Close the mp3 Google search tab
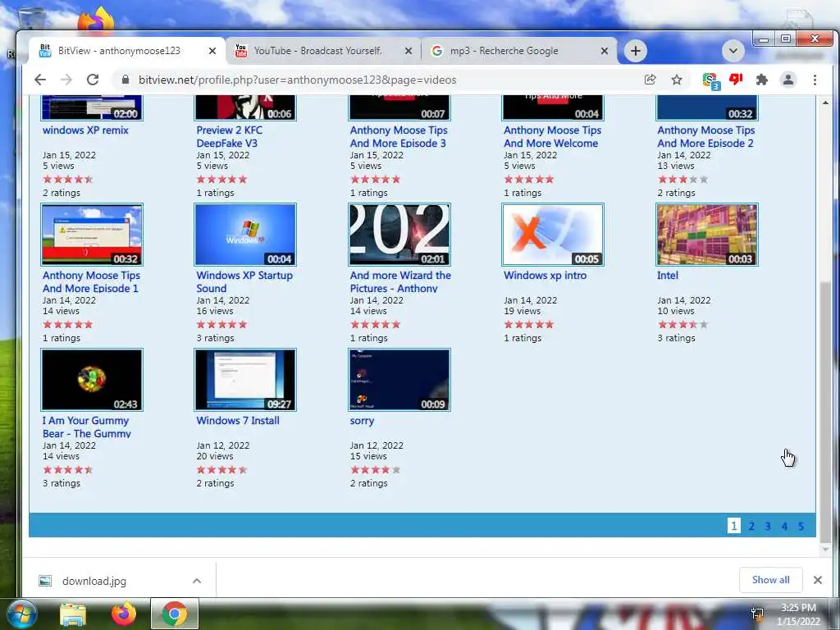 605,51
